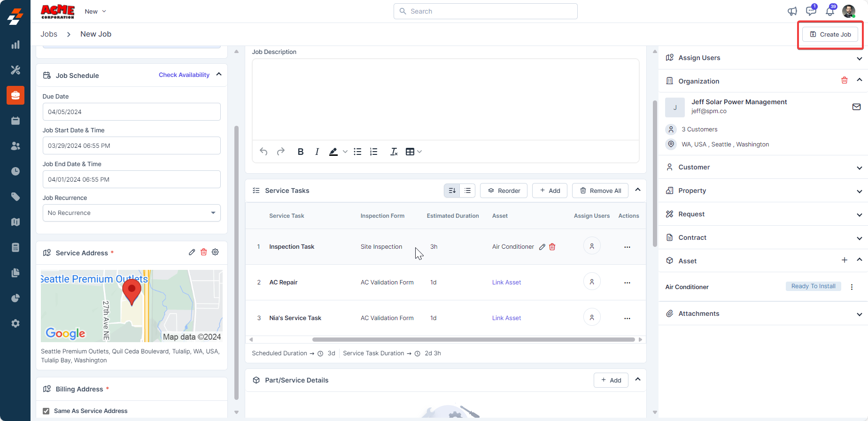The height and width of the screenshot is (421, 868).
Task: Click the Bold formatting icon
Action: pos(301,152)
